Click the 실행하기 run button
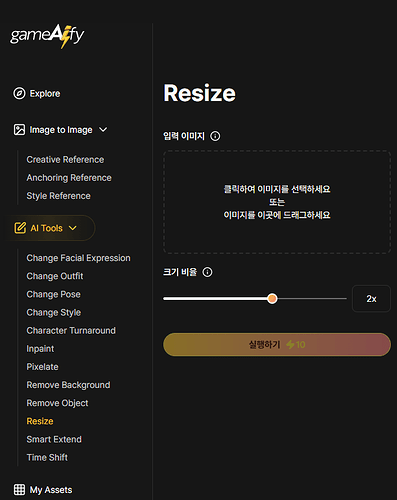This screenshot has height=500, width=397. tap(277, 345)
